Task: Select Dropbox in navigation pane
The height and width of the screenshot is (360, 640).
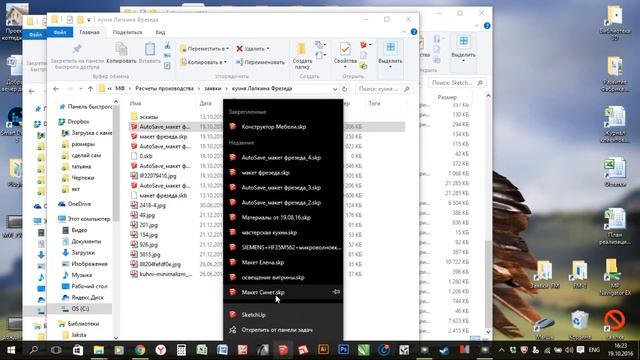Action: (78, 122)
